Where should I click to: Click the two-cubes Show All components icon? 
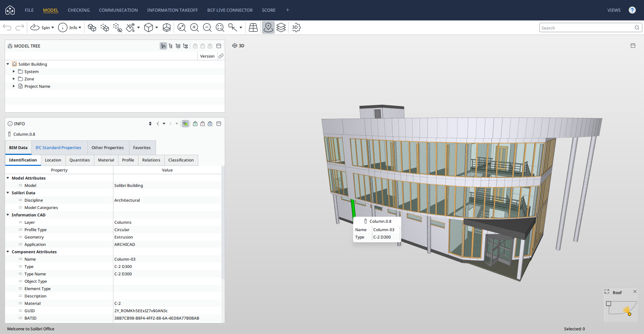tap(92, 27)
